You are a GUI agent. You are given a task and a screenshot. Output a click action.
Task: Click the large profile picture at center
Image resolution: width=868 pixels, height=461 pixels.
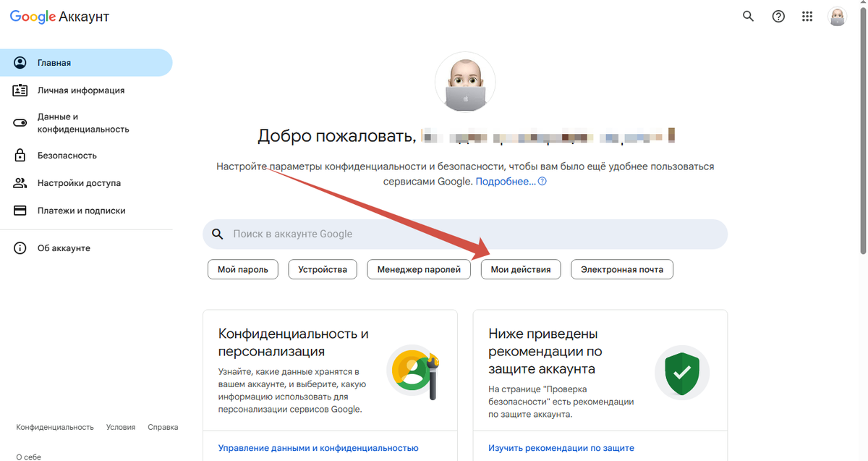[x=464, y=83]
